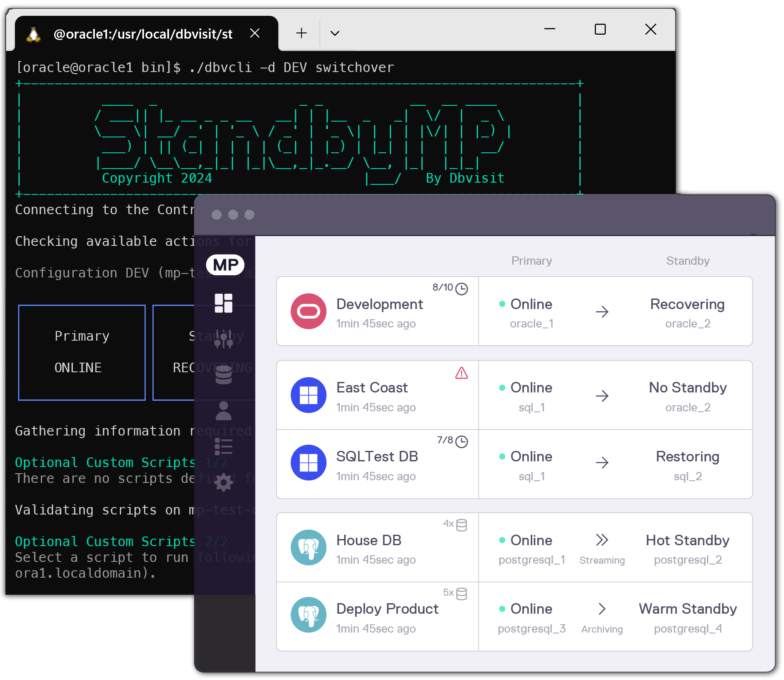Click the Oracle icon for Development
Image resolution: width=784 pixels, height=680 pixels.
[x=309, y=311]
